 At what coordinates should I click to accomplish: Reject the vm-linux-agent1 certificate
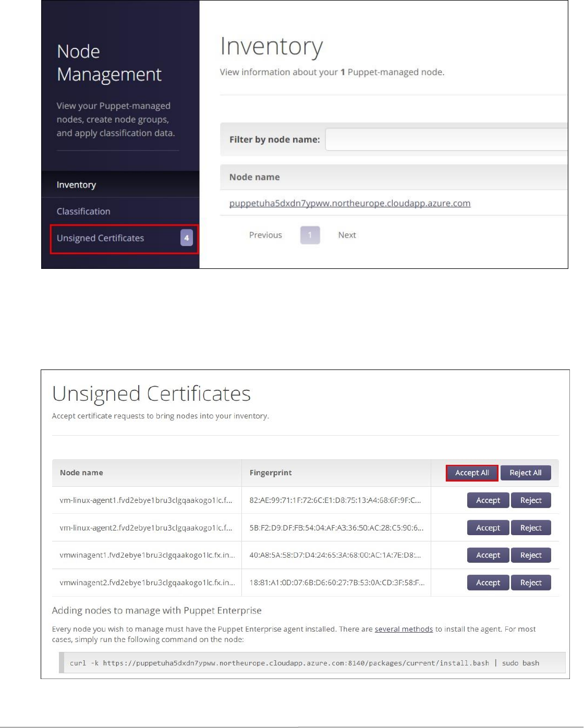(531, 500)
